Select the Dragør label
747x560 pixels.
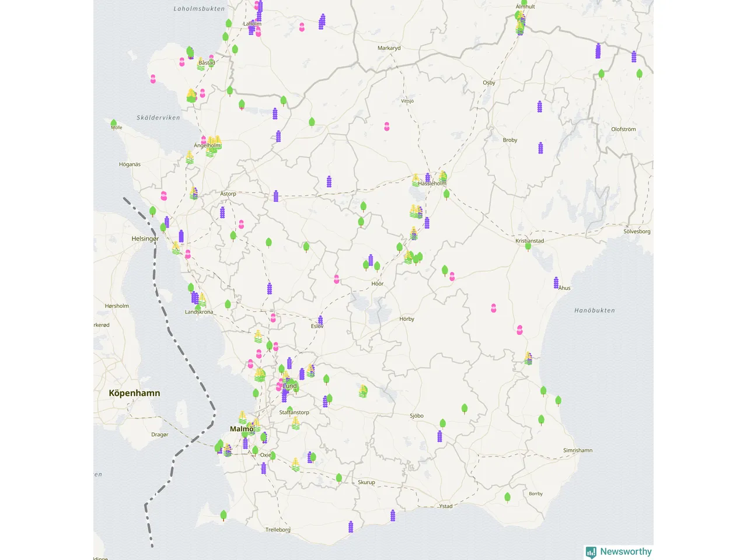tap(160, 435)
